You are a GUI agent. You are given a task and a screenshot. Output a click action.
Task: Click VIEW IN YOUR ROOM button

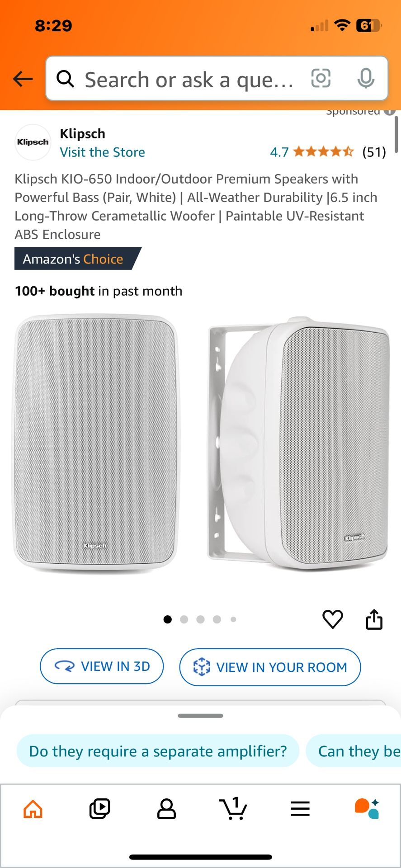[x=270, y=667]
